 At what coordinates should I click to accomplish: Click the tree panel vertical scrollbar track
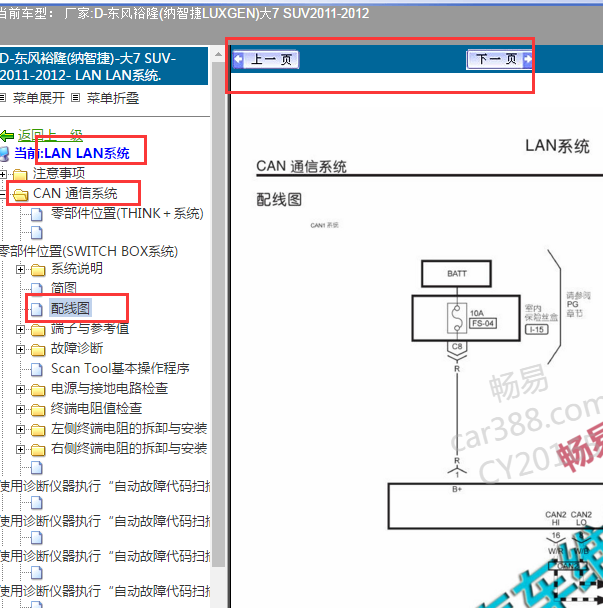(218, 314)
